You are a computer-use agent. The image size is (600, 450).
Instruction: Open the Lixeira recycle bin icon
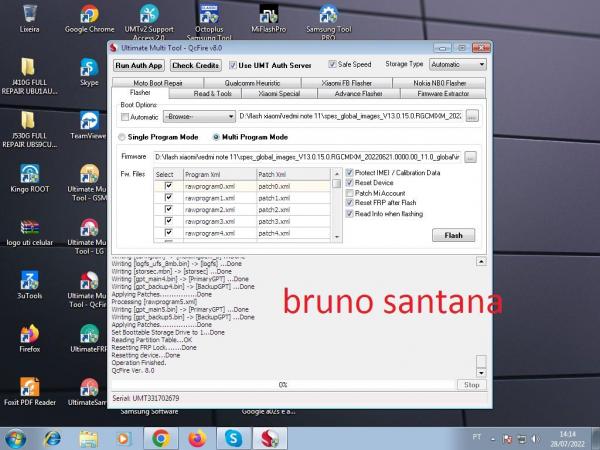pos(29,18)
